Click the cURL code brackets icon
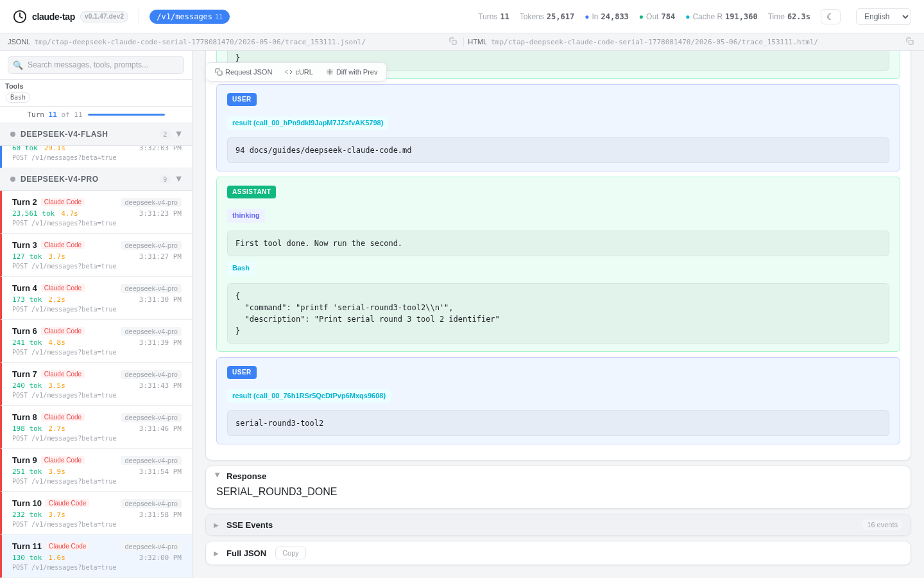This screenshot has width=924, height=578. tap(289, 72)
